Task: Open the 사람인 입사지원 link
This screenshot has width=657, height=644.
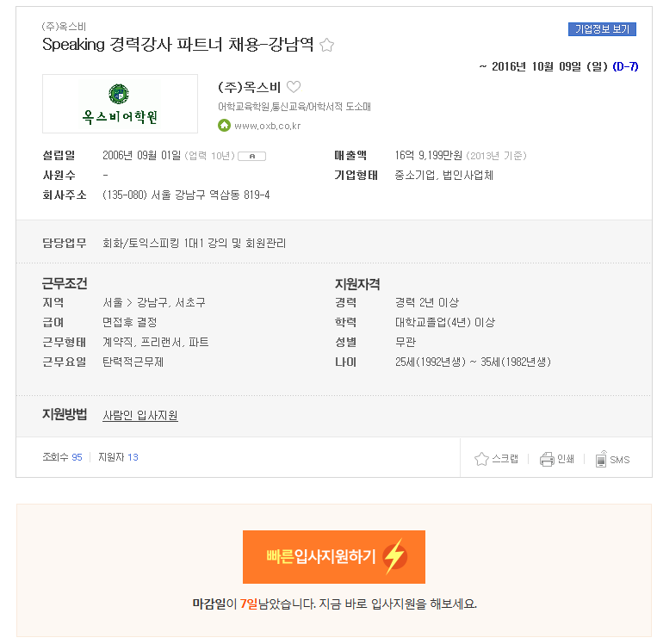Action: click(x=140, y=415)
